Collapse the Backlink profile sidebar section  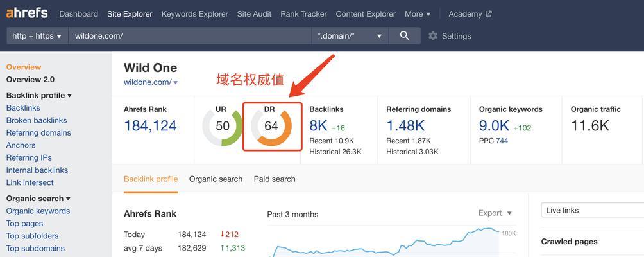point(39,95)
